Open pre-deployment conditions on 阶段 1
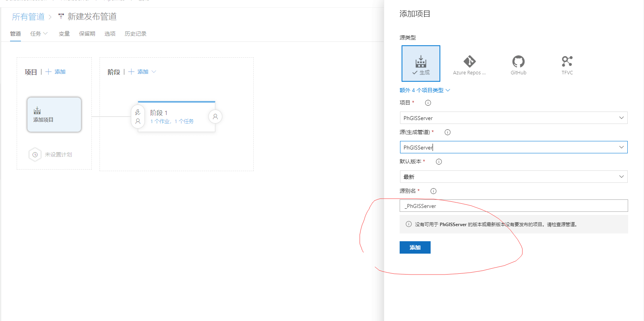This screenshot has width=644, height=321. tap(138, 117)
